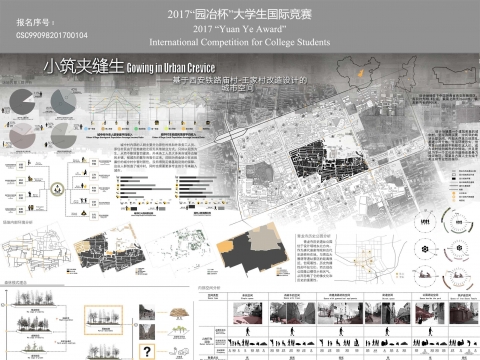The width and height of the screenshot is (480, 360).
Task: Click the Xi'an city boundary outline at top right
Action: coord(455,75)
